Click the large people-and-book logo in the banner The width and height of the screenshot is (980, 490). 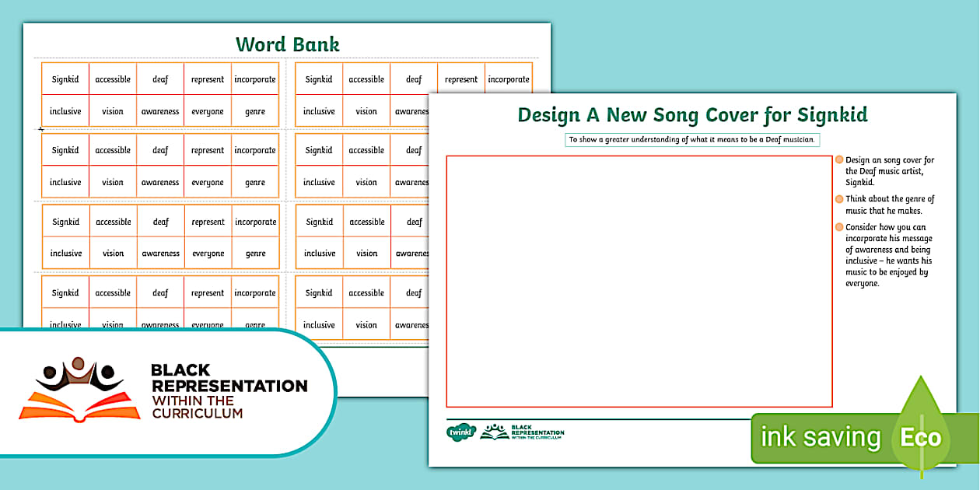coord(79,390)
